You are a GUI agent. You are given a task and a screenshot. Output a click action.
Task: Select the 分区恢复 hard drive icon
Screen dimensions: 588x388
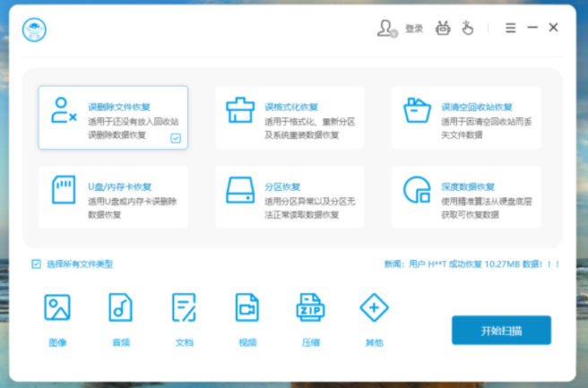pyautogui.click(x=240, y=190)
